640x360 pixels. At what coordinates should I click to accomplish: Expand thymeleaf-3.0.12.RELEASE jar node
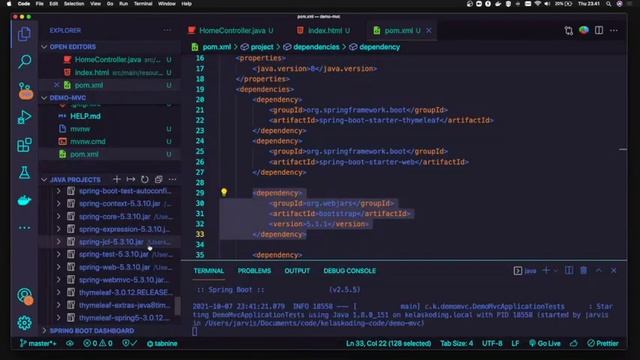click(x=59, y=292)
